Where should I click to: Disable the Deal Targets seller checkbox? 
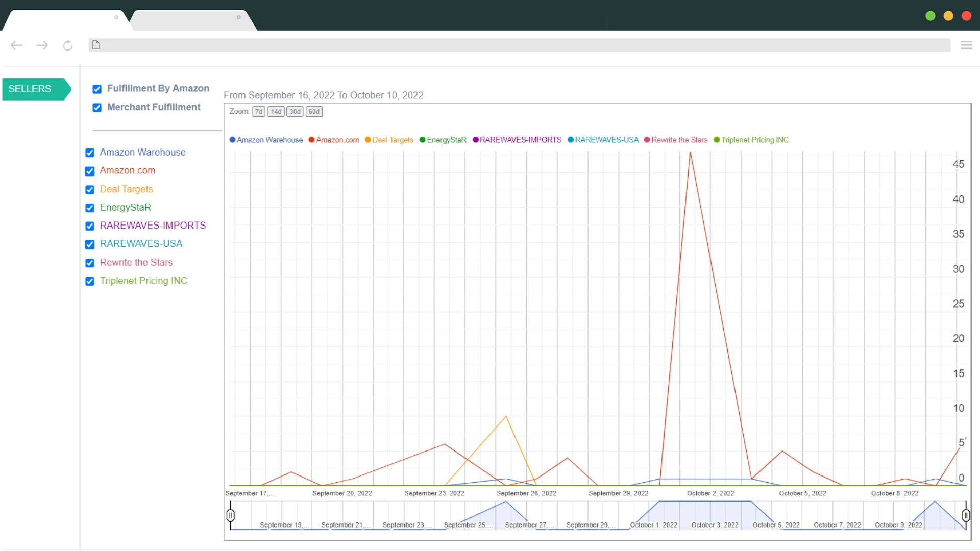pos(89,189)
